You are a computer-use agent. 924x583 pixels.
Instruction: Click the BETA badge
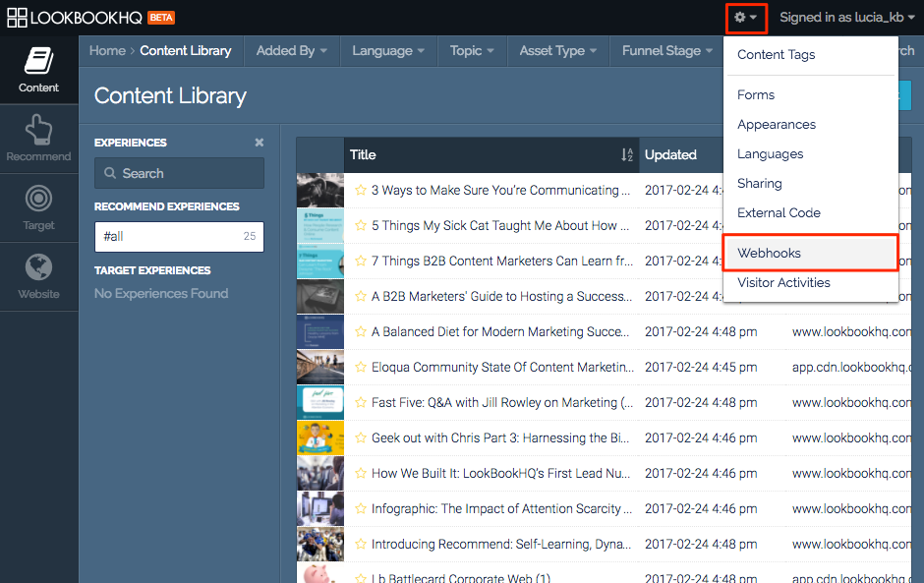[161, 18]
